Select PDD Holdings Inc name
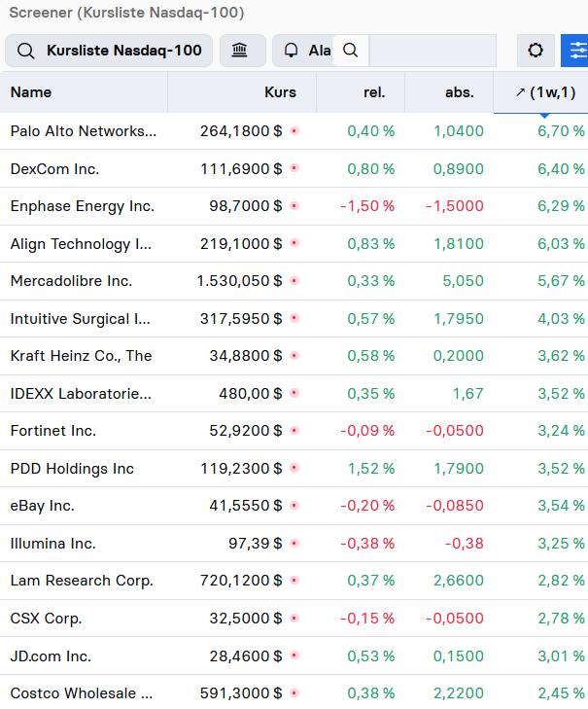The height and width of the screenshot is (709, 588). pos(72,469)
